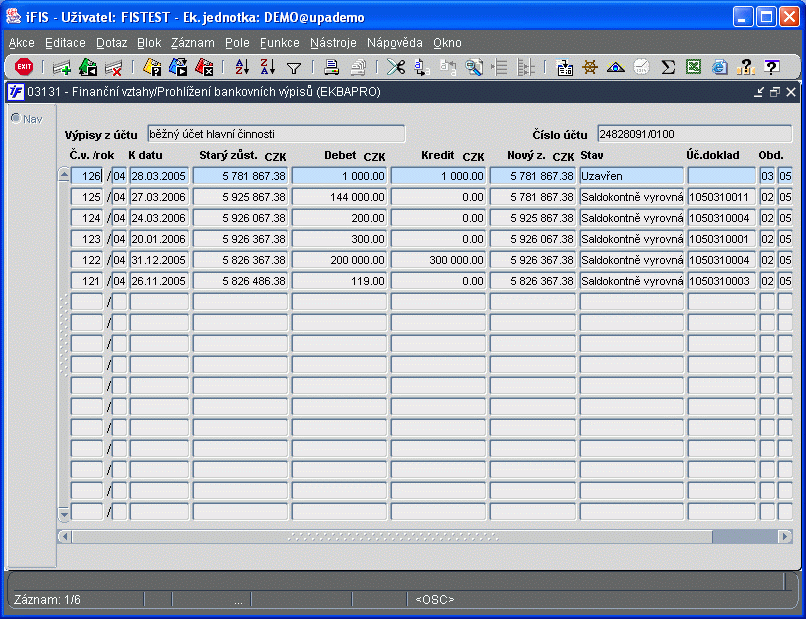Click the red EXIT stop icon
Image resolution: width=806 pixels, height=619 pixels.
[24, 67]
